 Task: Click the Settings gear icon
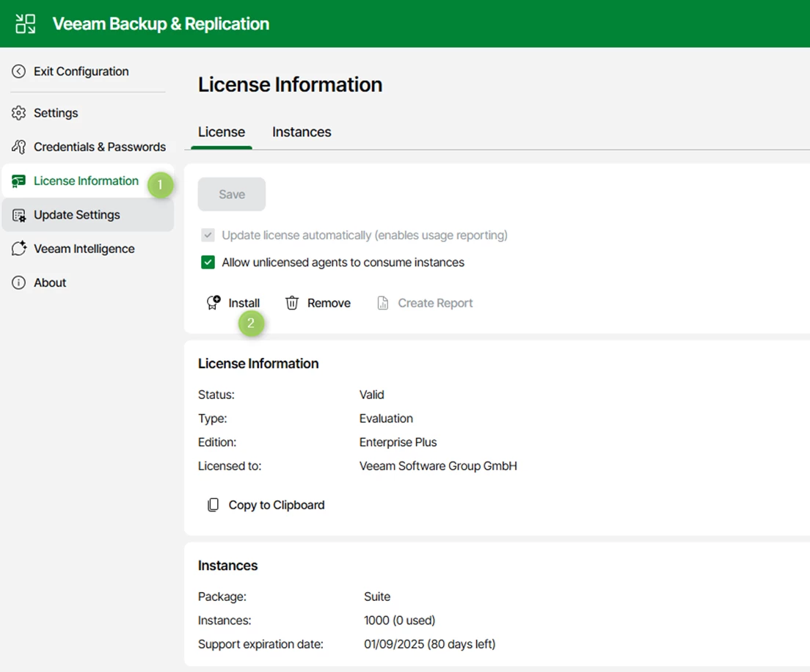(18, 112)
